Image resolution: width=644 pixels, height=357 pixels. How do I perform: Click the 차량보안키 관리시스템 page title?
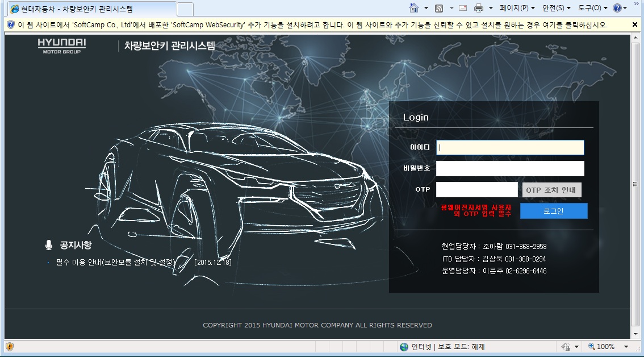pos(169,45)
